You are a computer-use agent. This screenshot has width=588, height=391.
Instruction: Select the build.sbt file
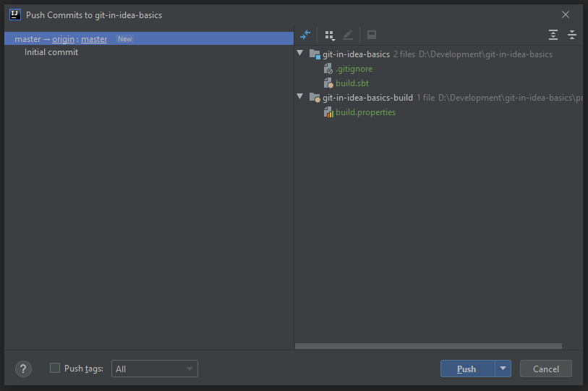352,83
